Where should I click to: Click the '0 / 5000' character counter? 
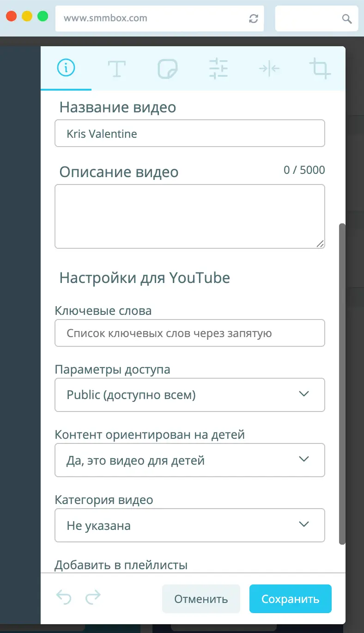(x=304, y=170)
